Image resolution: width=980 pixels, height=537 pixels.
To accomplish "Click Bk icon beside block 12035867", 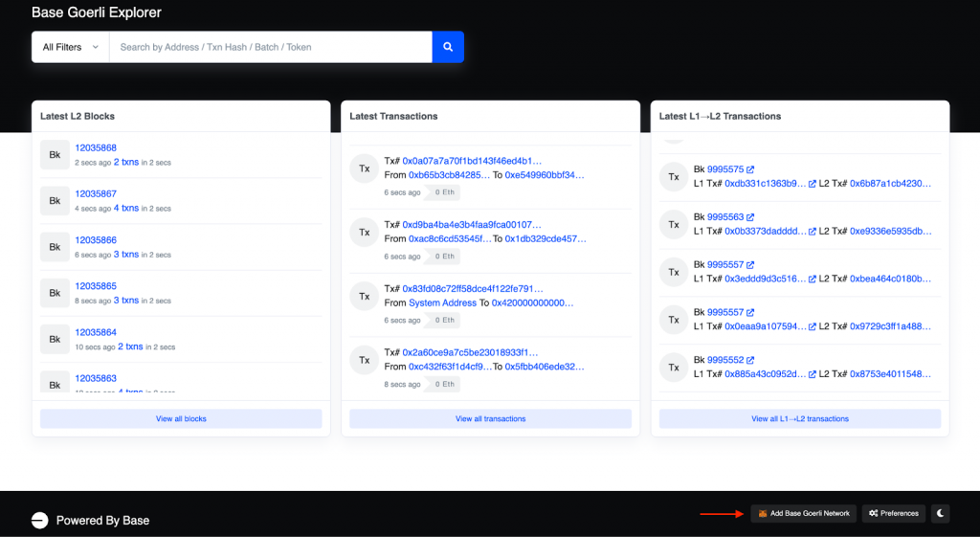I will pos(55,201).
